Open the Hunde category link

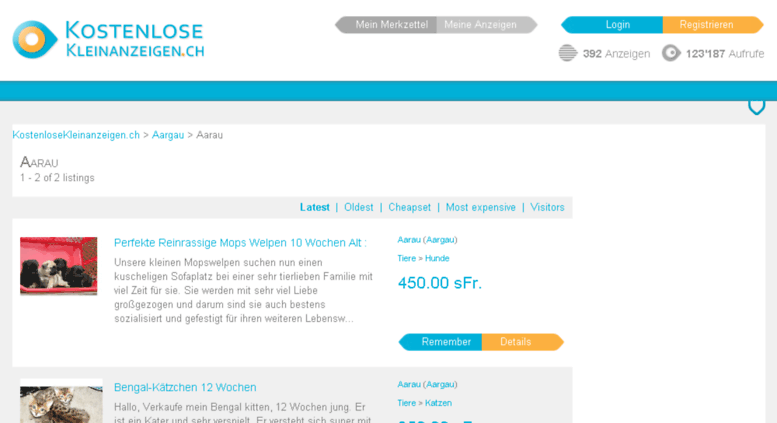tap(437, 259)
